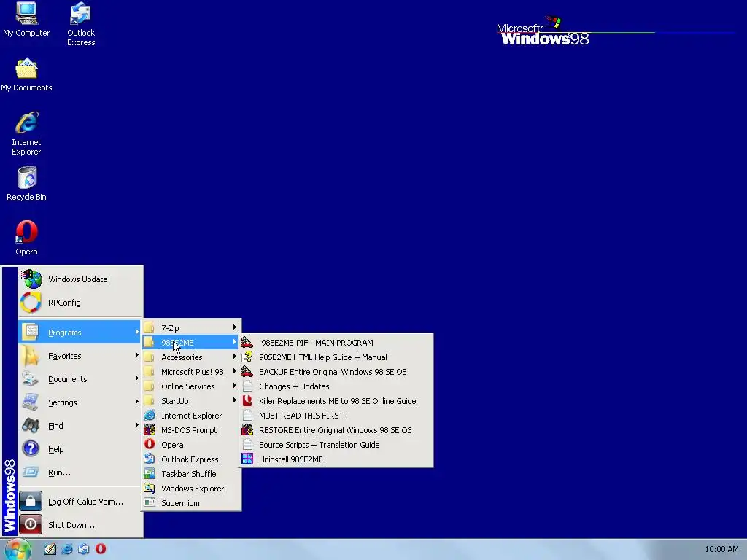The image size is (747, 560).
Task: Open Source Scripts + Translation Guide
Action: point(336,445)
